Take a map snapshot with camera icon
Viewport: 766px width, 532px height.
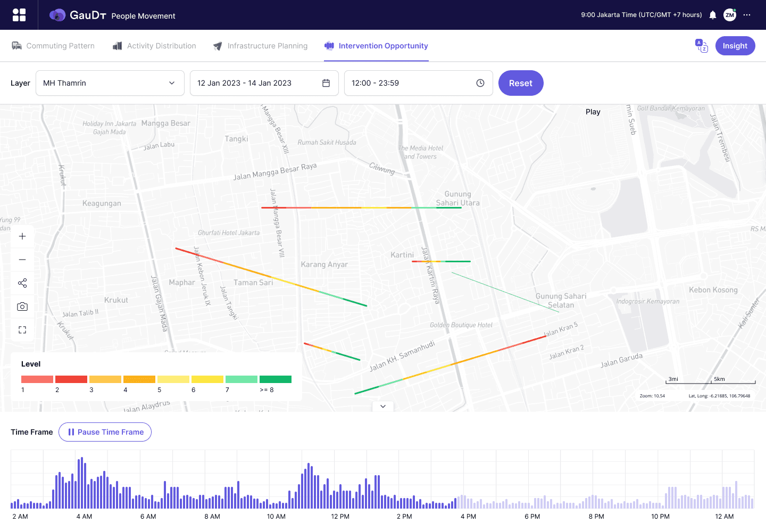pos(22,306)
